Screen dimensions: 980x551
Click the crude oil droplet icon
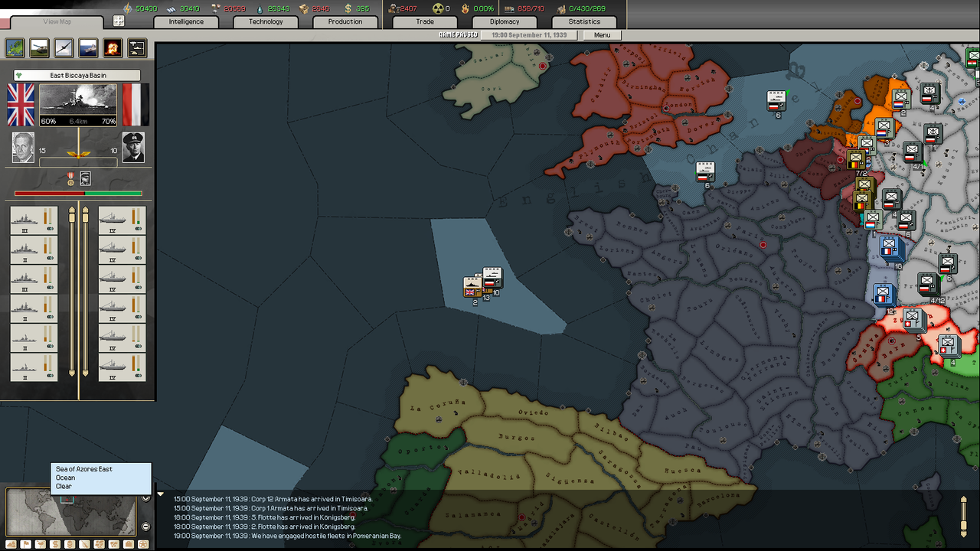260,8
